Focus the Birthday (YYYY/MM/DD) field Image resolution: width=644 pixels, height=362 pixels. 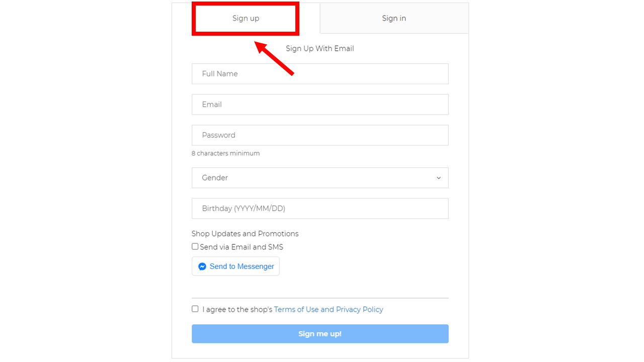(x=320, y=209)
